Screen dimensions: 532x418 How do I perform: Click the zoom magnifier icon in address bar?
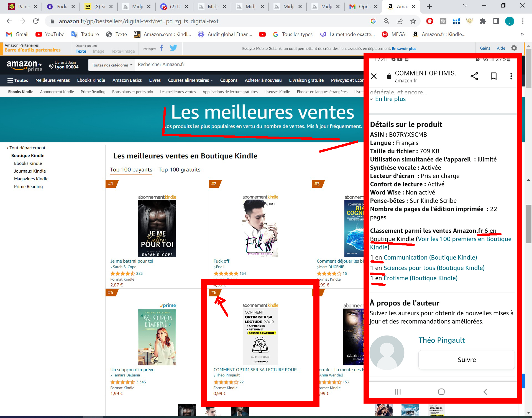point(387,21)
